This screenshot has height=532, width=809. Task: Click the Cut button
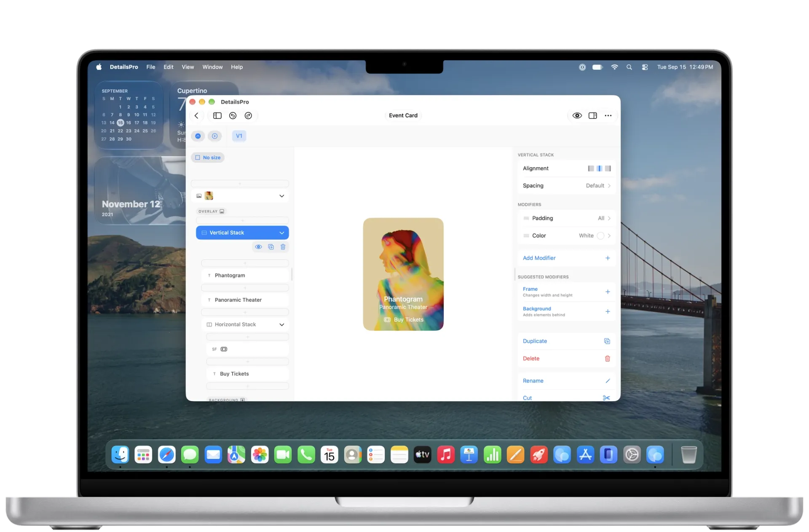coord(566,398)
